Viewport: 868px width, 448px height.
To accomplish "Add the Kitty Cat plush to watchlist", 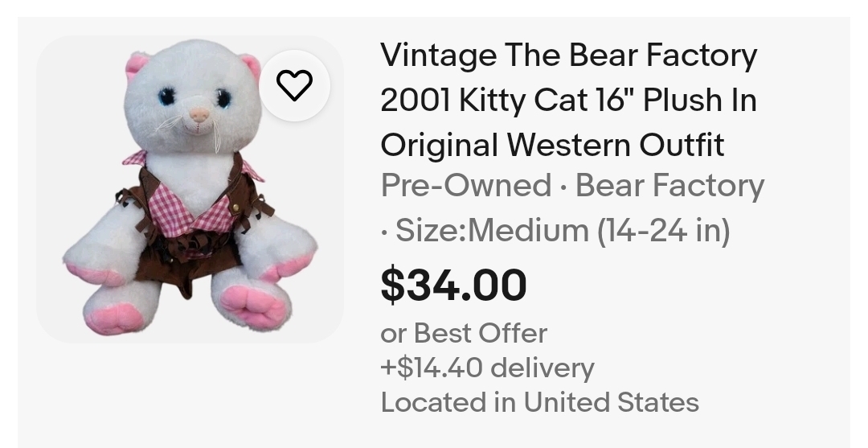I will 294,85.
